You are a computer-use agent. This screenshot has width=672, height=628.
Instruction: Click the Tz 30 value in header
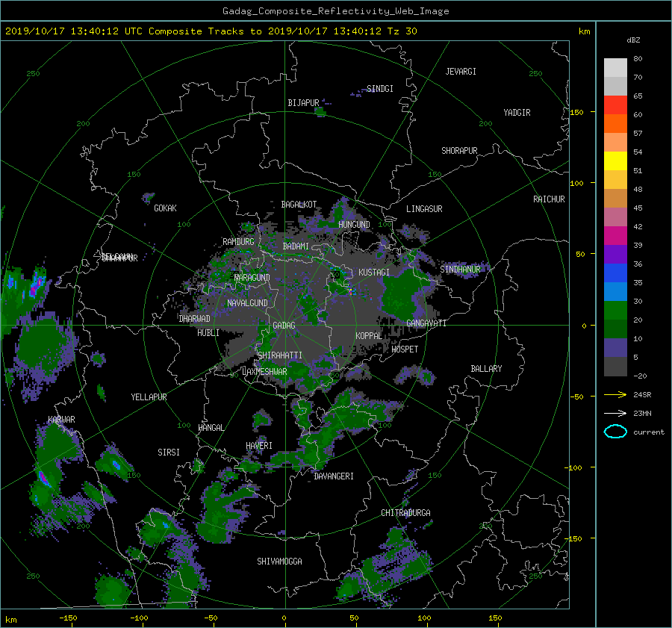click(402, 31)
